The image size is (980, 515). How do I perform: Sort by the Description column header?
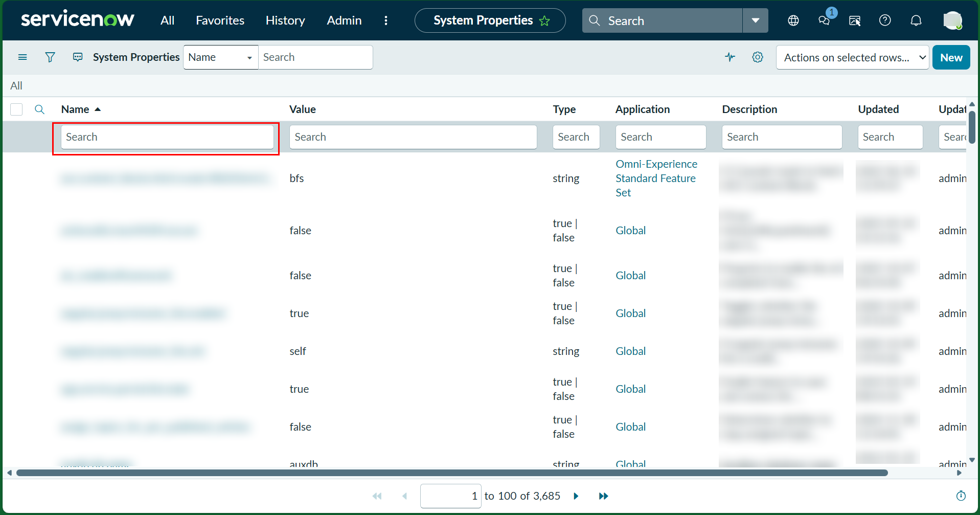click(x=749, y=109)
